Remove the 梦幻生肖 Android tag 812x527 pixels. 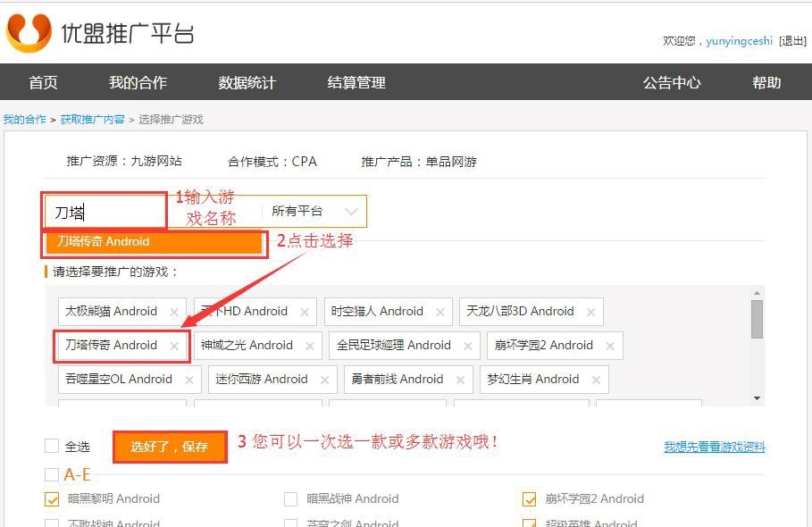click(596, 381)
